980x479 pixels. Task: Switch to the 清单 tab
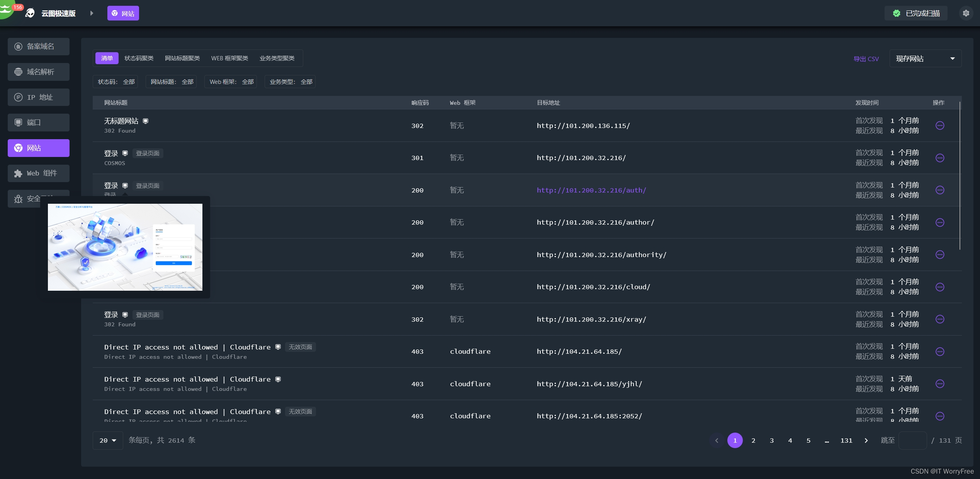point(107,58)
